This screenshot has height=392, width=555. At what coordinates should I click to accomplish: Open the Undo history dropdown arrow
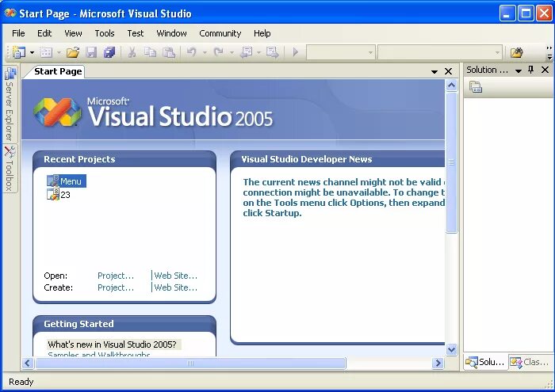coord(205,53)
